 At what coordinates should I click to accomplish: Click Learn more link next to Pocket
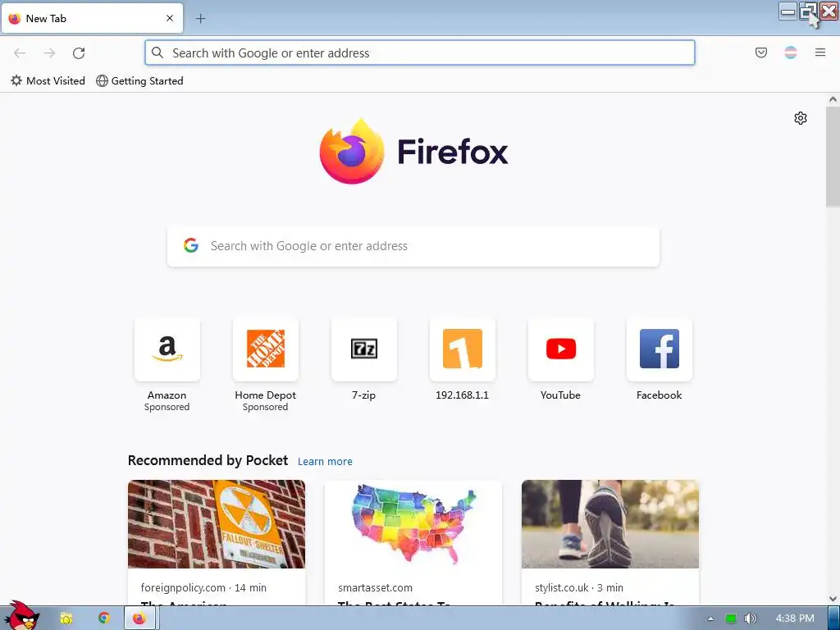click(325, 461)
